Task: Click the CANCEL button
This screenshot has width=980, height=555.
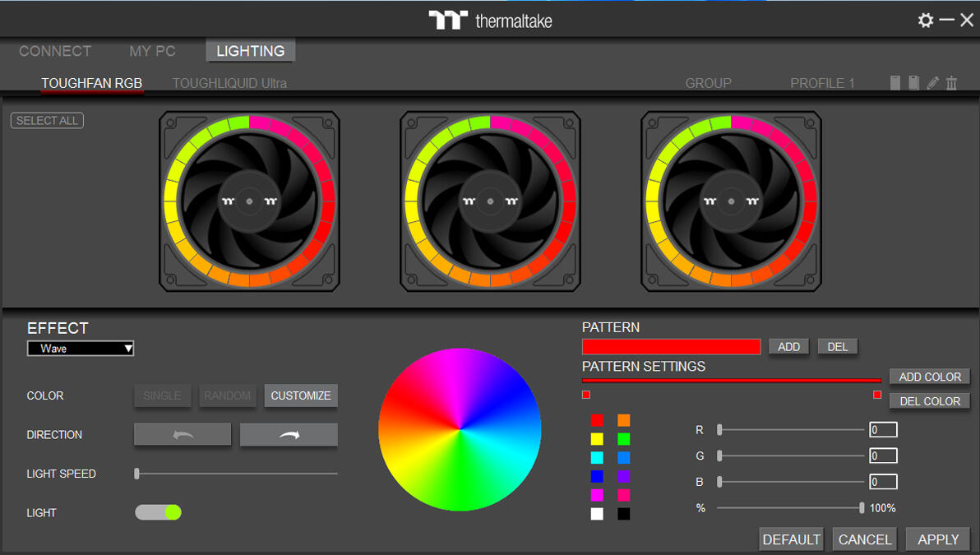Action: (x=865, y=539)
